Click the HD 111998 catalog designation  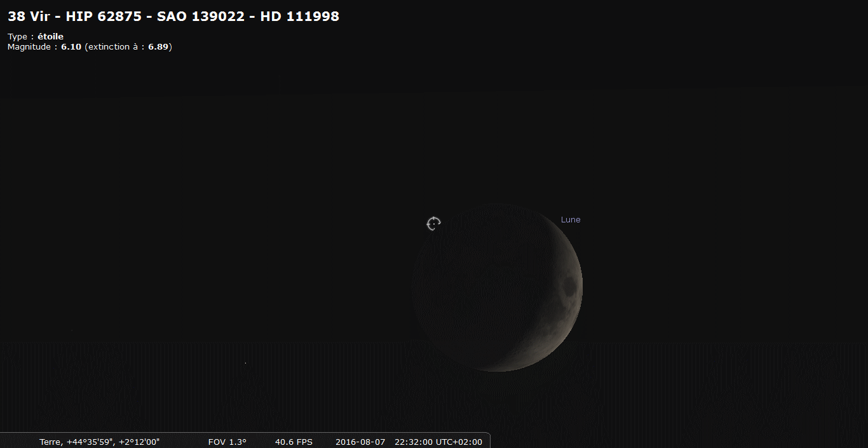(299, 17)
